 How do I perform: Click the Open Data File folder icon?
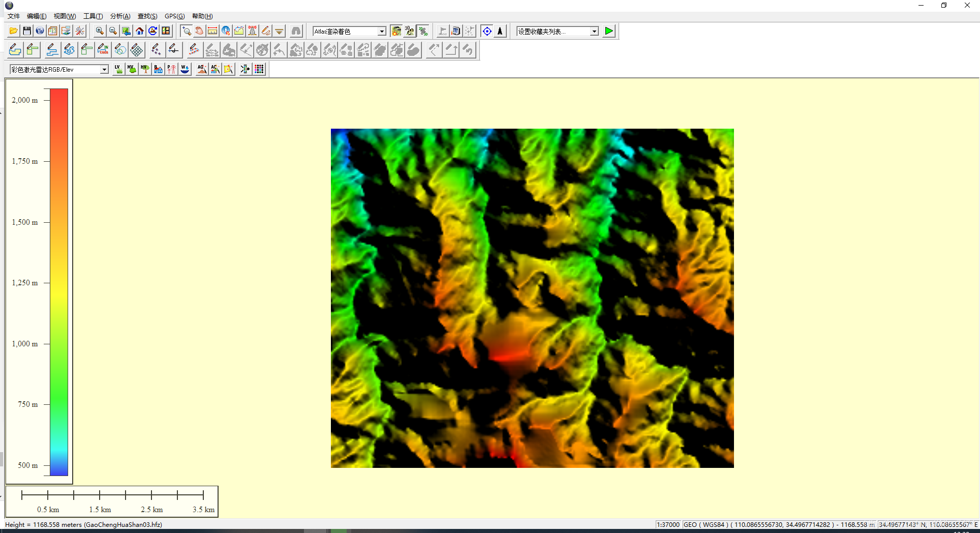(14, 31)
